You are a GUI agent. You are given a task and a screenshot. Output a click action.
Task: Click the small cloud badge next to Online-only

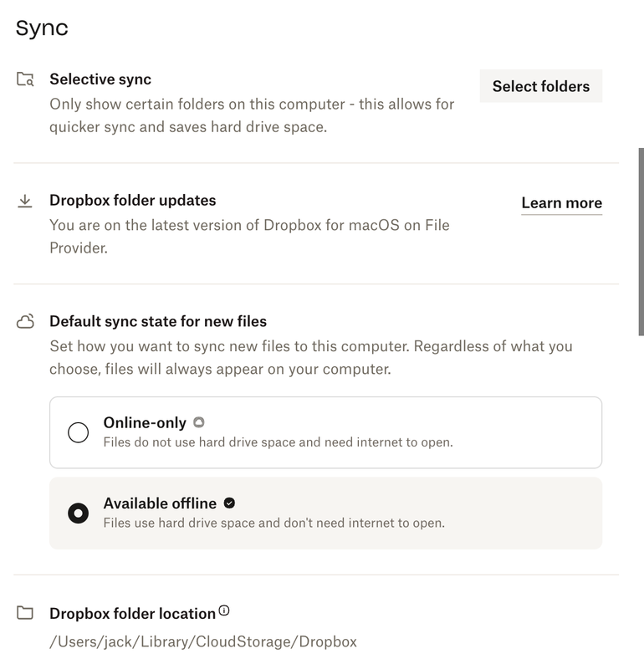point(198,422)
